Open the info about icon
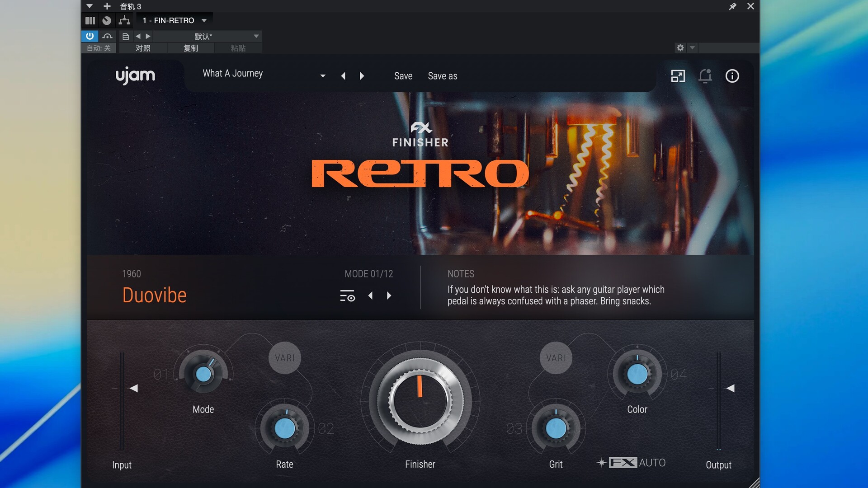The image size is (868, 488). click(x=732, y=76)
